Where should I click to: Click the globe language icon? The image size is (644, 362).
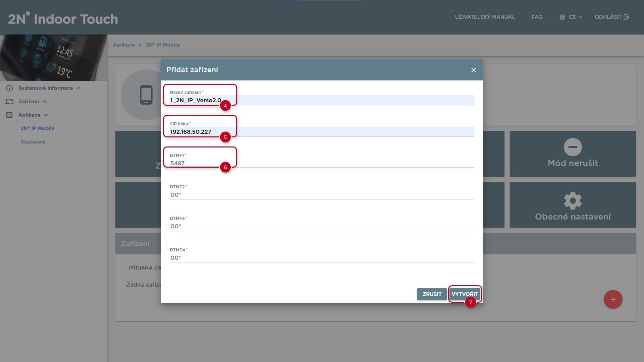562,17
